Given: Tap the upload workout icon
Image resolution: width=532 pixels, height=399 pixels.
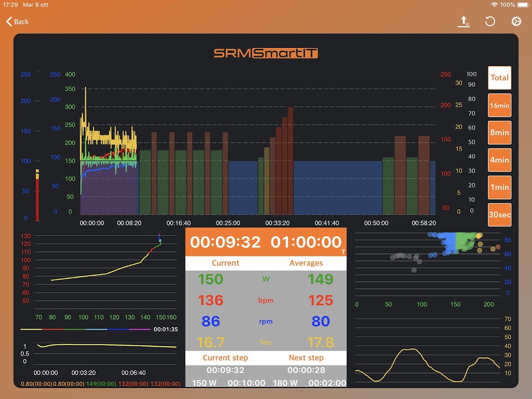Looking at the screenshot, I should pyautogui.click(x=464, y=22).
